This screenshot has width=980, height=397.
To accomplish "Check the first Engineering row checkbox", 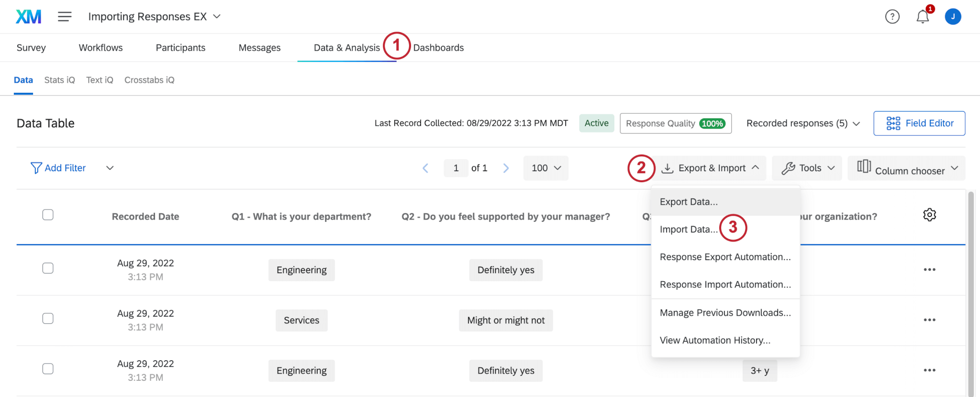I will click(48, 268).
